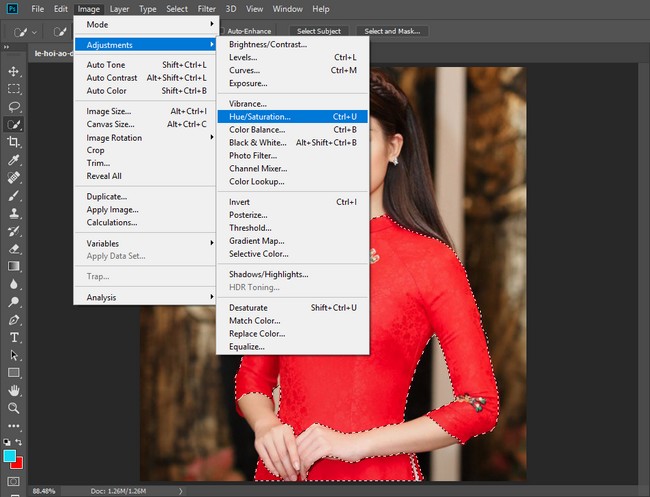Select the Blur tool

(x=14, y=284)
